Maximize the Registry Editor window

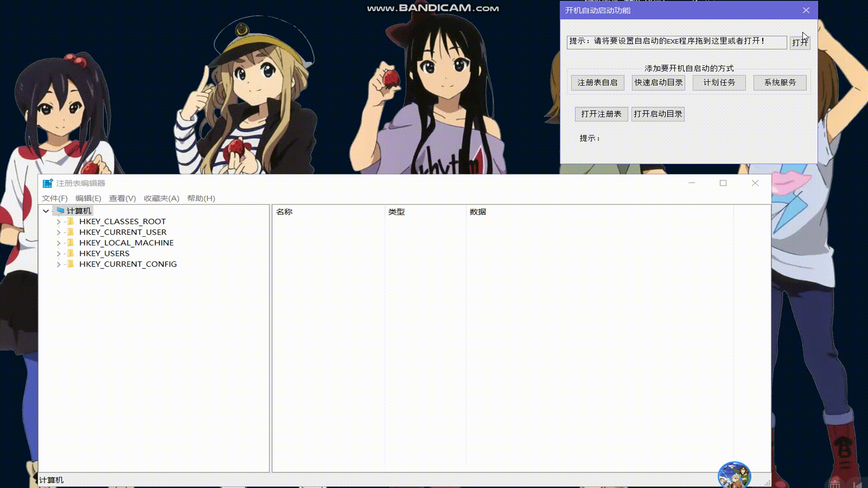click(723, 183)
